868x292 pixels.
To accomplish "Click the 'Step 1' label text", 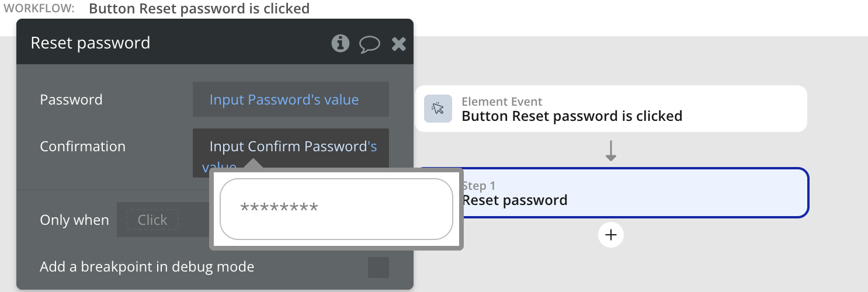I will coord(479,186).
